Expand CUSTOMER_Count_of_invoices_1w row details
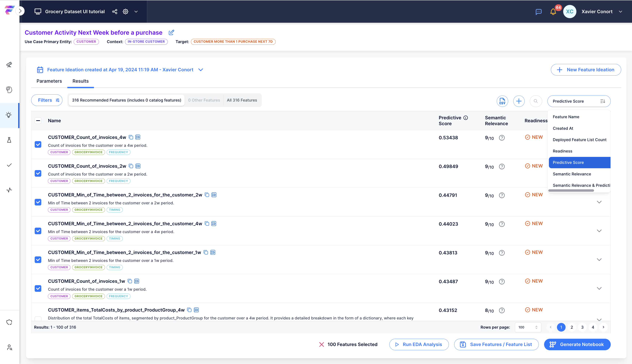 click(x=599, y=288)
